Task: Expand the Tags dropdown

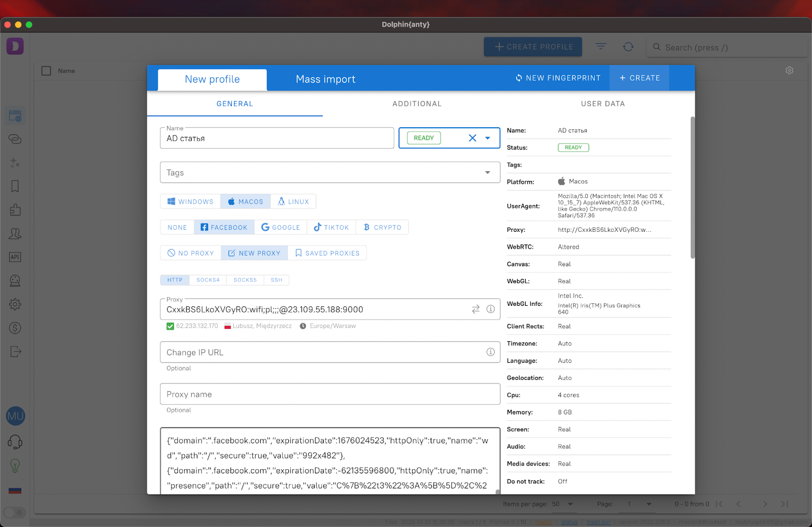Action: click(x=488, y=172)
